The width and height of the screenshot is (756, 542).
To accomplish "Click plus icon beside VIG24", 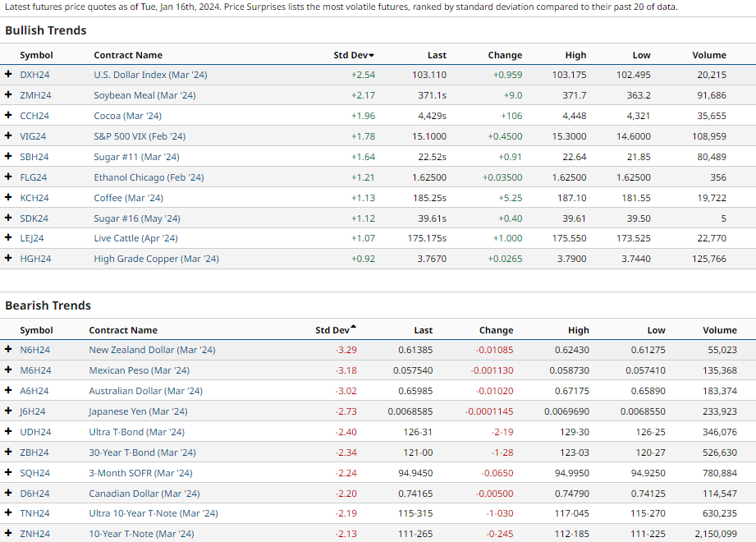I will click(x=8, y=136).
